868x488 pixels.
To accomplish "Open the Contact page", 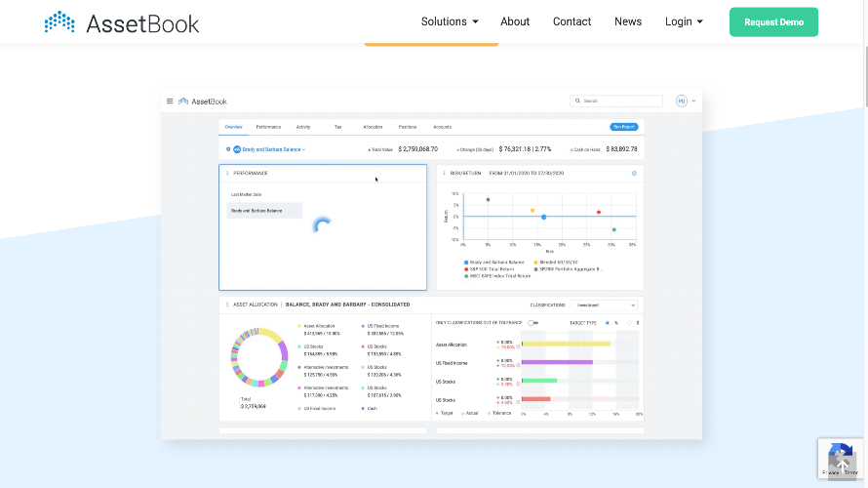I will 572,21.
